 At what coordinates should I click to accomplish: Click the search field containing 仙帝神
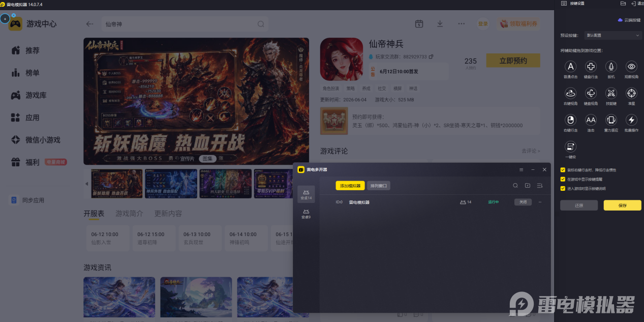click(x=185, y=24)
